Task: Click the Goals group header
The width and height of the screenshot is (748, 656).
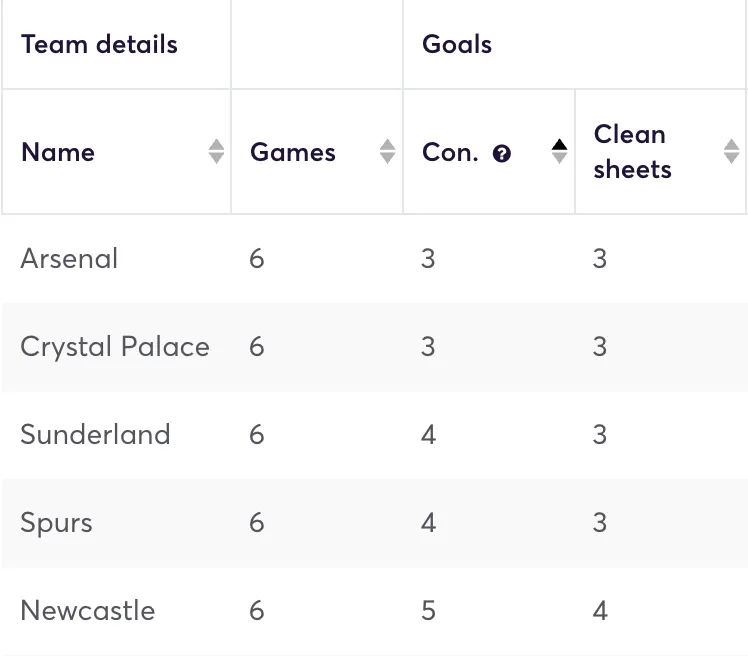Action: coord(457,45)
